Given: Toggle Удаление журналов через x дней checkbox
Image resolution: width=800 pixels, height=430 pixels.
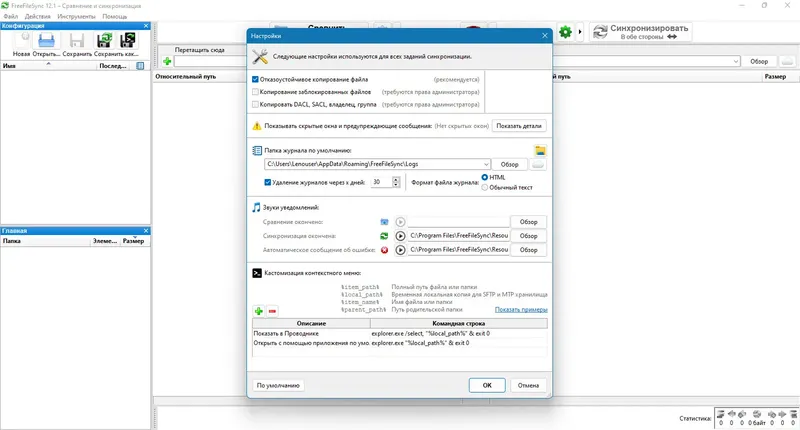Looking at the screenshot, I should [267, 182].
